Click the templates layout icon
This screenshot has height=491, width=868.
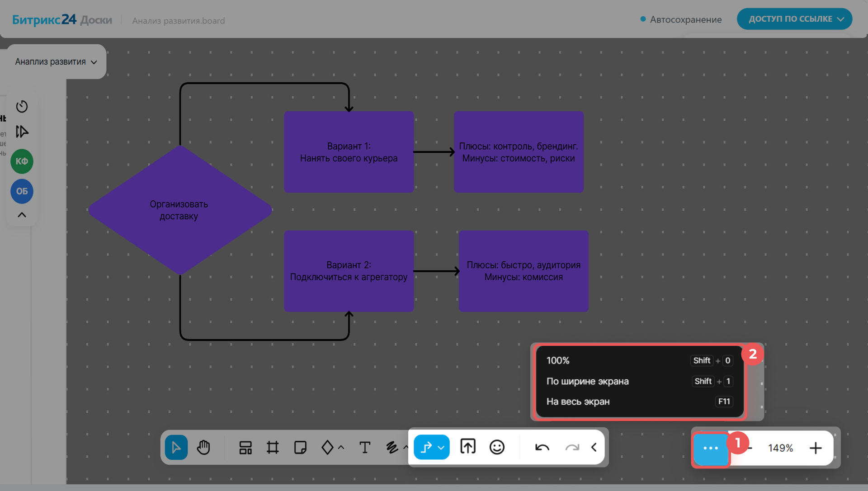(x=245, y=448)
